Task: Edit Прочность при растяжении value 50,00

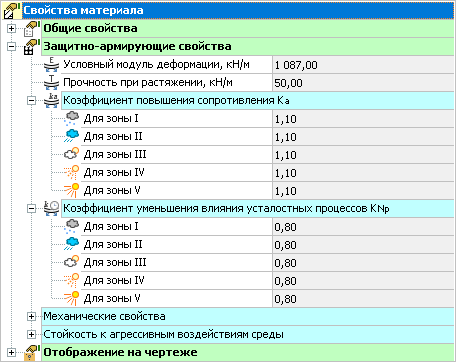Action: click(x=364, y=83)
